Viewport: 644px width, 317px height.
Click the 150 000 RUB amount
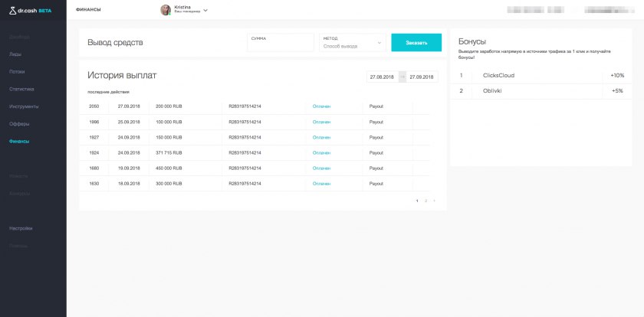169,137
